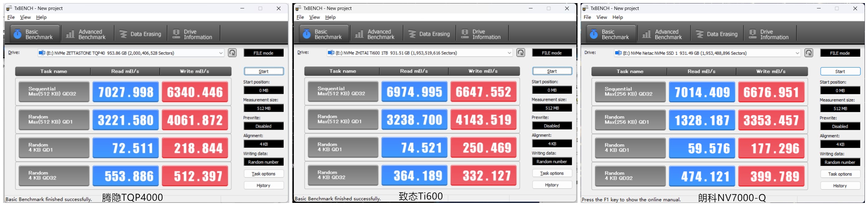Open History in the ZHITAI window
Image resolution: width=868 pixels, height=206 pixels.
pos(552,185)
